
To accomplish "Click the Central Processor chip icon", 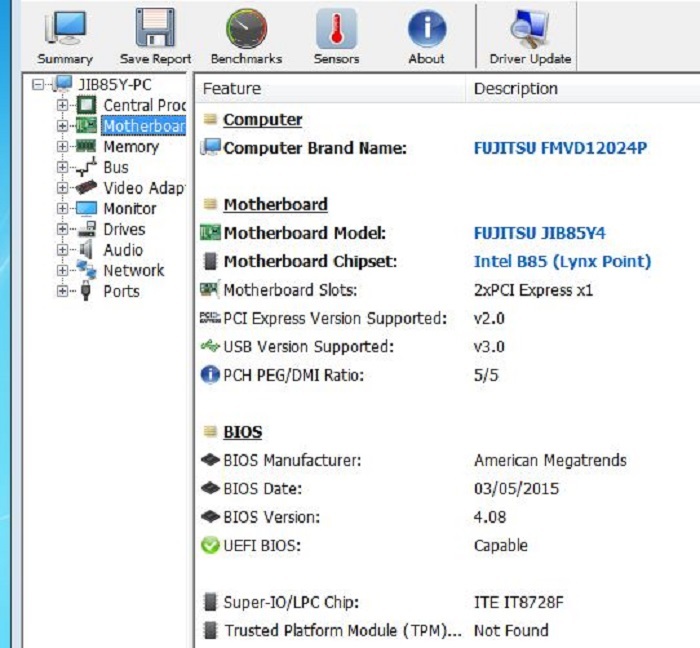I will (86, 105).
